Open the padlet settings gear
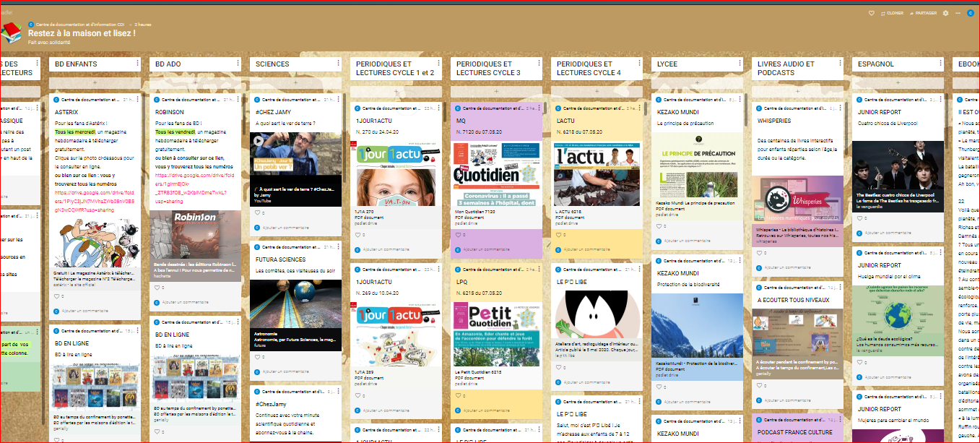 (945, 13)
